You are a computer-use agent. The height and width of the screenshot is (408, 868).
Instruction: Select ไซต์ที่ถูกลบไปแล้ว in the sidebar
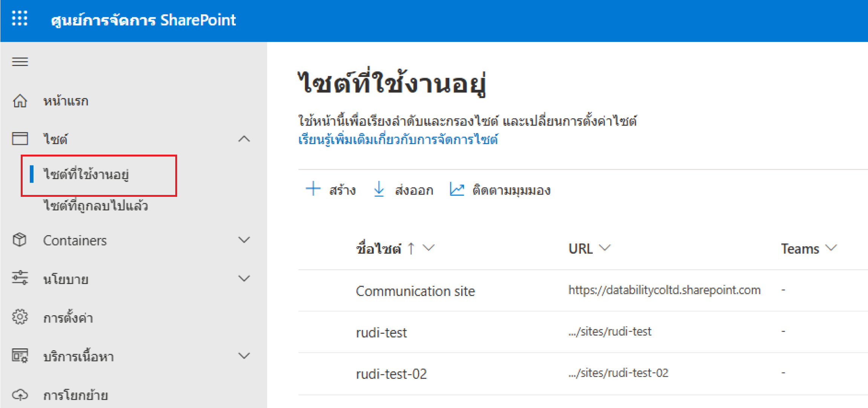point(95,206)
